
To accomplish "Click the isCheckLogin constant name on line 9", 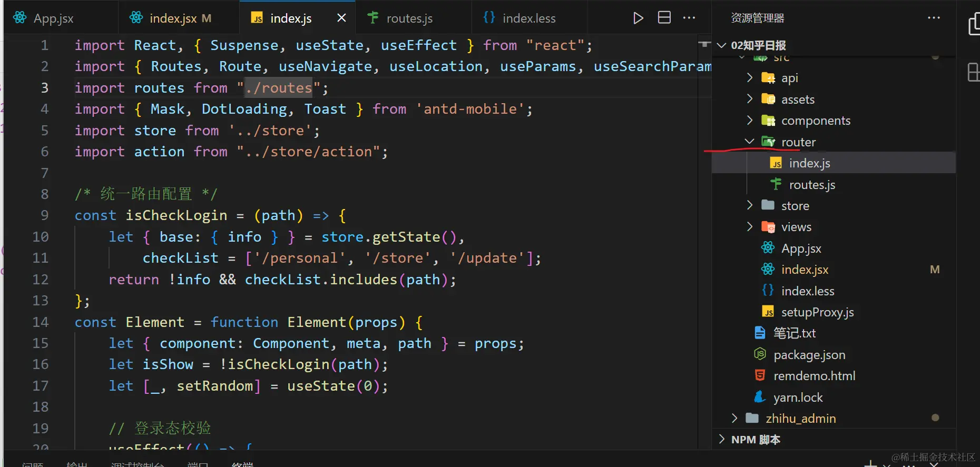I will (x=177, y=215).
